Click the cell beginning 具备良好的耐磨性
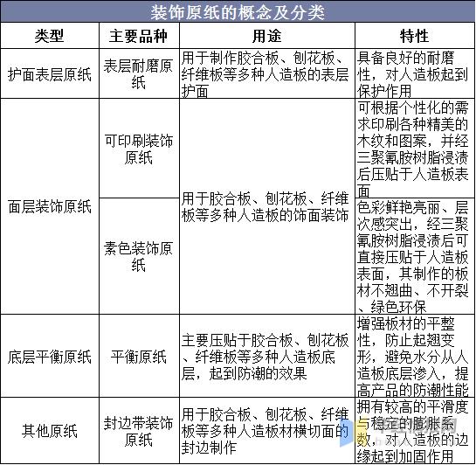 tap(415, 73)
